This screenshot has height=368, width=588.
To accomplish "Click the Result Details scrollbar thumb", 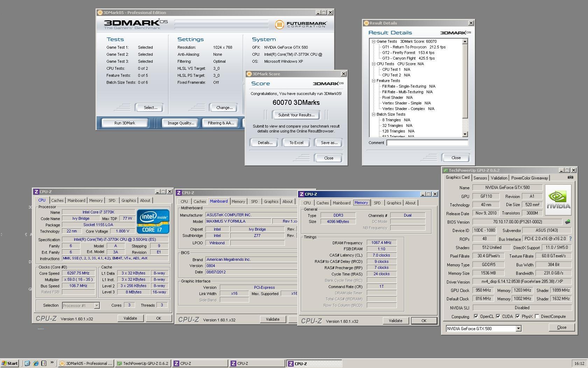I will point(465,81).
